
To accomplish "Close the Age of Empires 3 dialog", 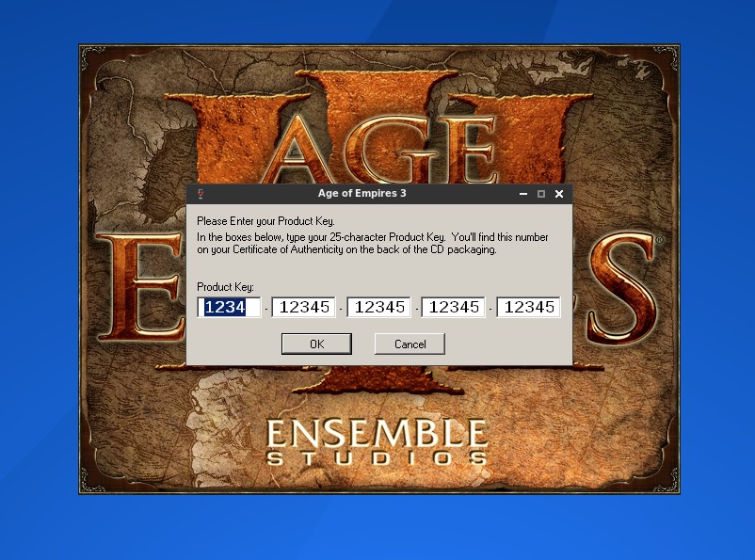I will (x=559, y=194).
